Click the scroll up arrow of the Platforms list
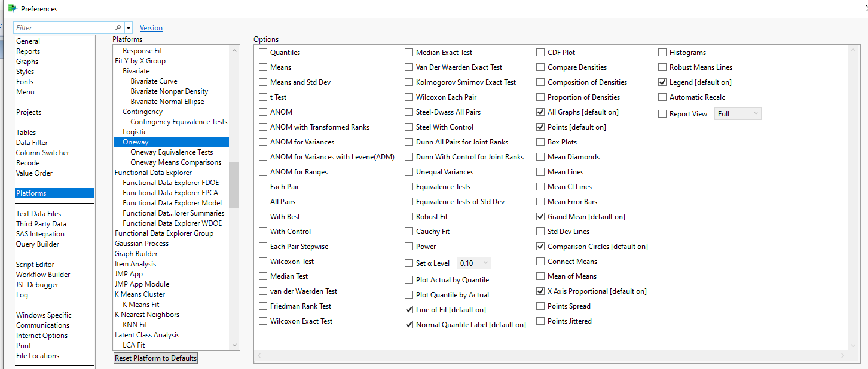The height and width of the screenshot is (369, 868). pos(234,50)
